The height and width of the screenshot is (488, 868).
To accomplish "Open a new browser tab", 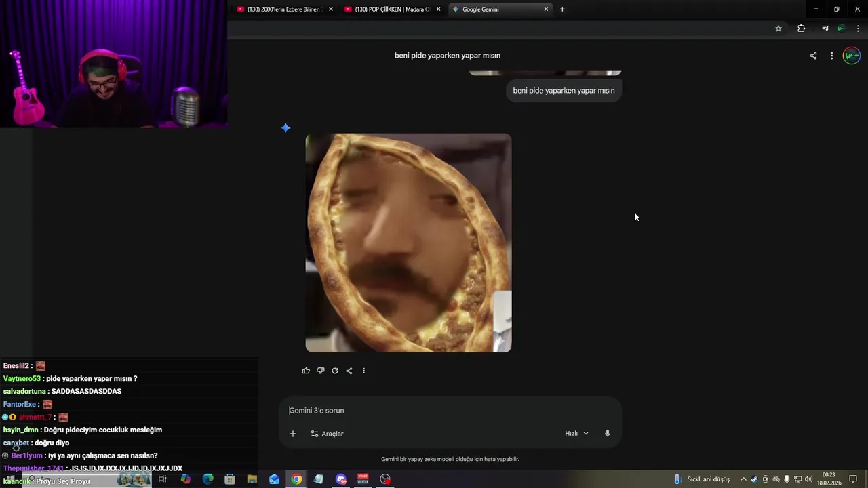I will click(x=562, y=9).
